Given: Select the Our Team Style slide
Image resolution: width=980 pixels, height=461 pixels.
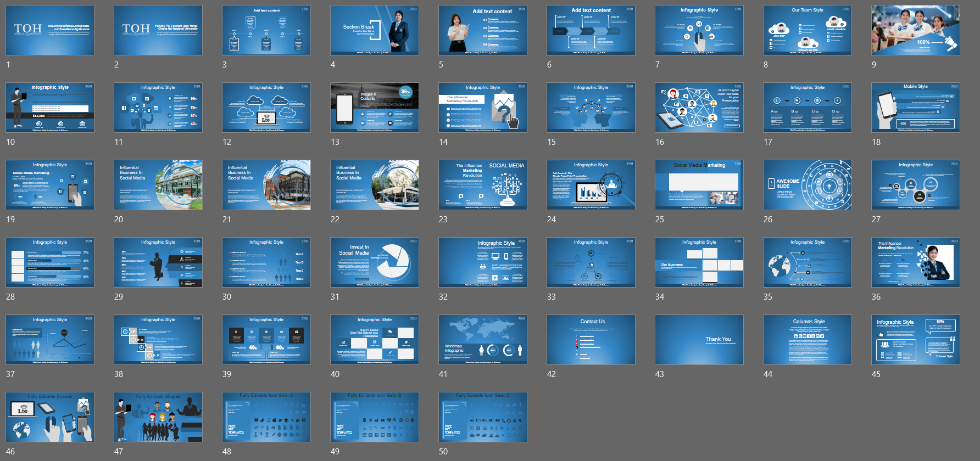Looking at the screenshot, I should coord(808,30).
